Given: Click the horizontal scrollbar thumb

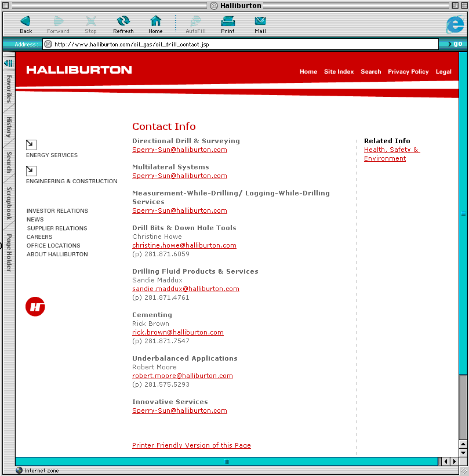Looking at the screenshot, I should point(227,462).
